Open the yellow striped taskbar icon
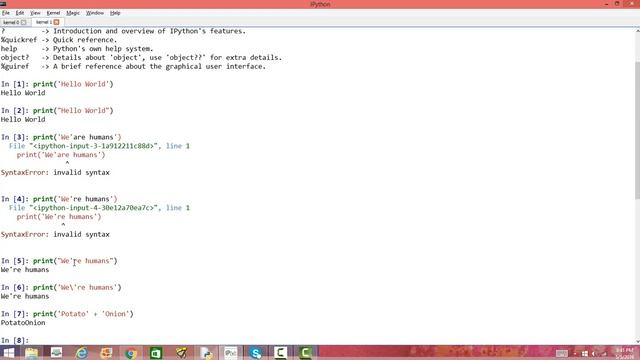The height and width of the screenshot is (360, 640). [181, 353]
